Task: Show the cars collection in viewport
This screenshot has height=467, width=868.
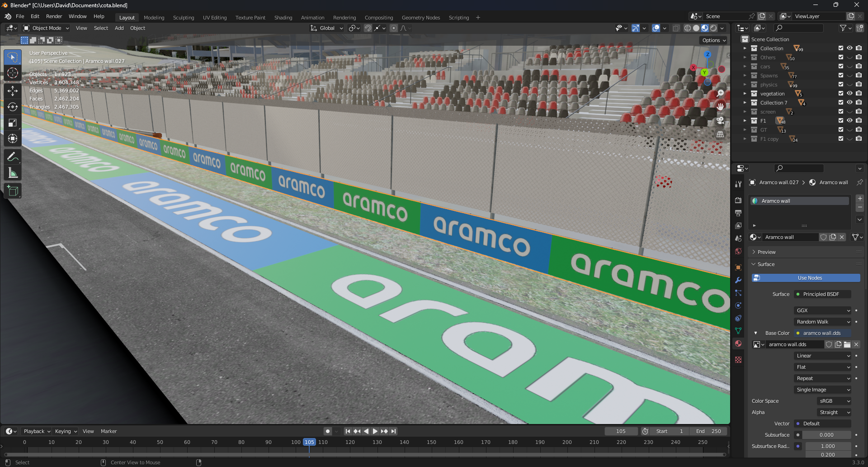Action: tap(850, 67)
